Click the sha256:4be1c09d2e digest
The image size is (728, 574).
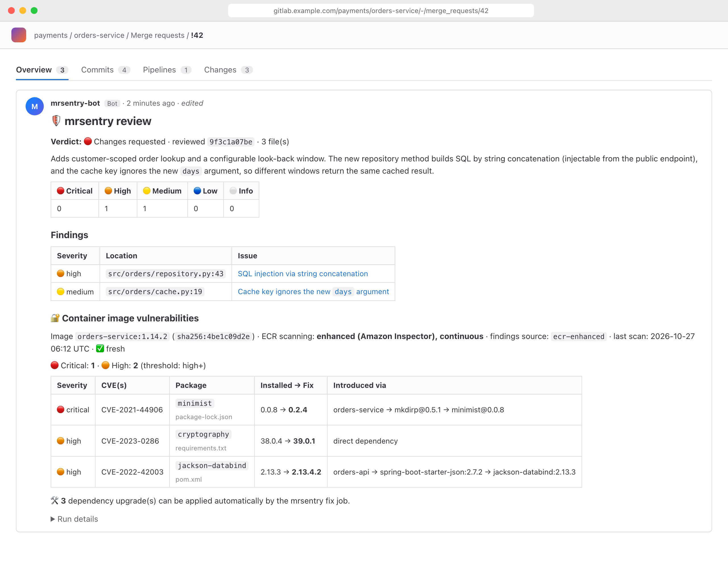coord(214,336)
